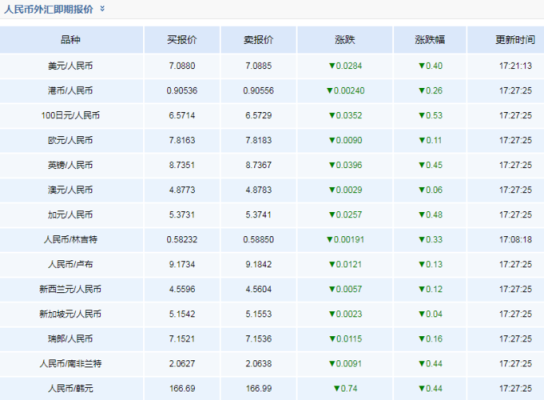Click sell price 166.99 for won

[x=258, y=388]
